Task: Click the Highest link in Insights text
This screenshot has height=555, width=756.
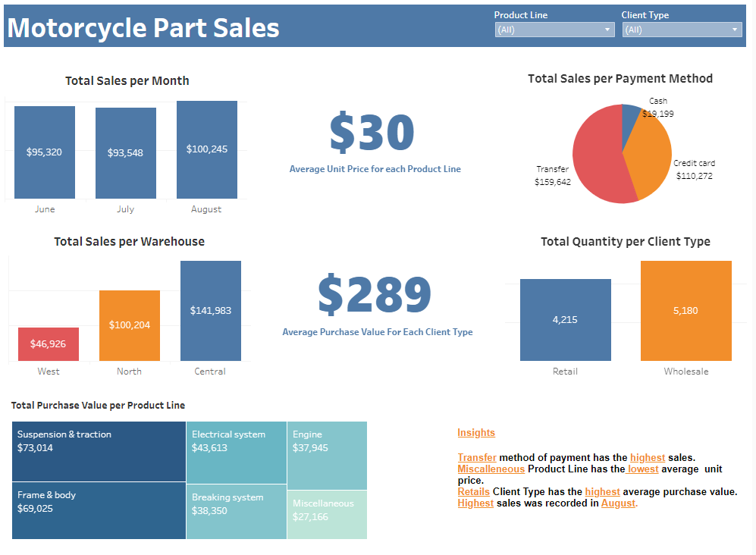Action: pyautogui.click(x=475, y=503)
